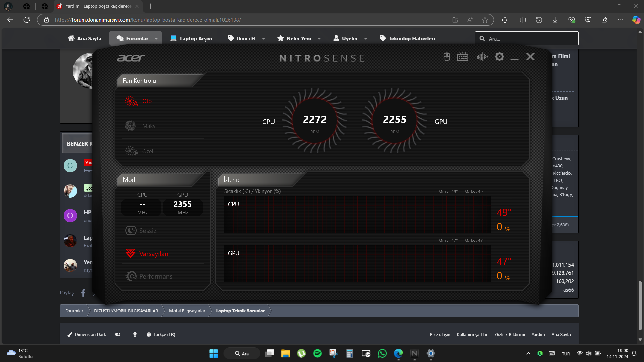
Task: Click DİZÜSTÜ/MOBİL BİLGİSAYARLAR breadcrumb
Action: pyautogui.click(x=126, y=311)
